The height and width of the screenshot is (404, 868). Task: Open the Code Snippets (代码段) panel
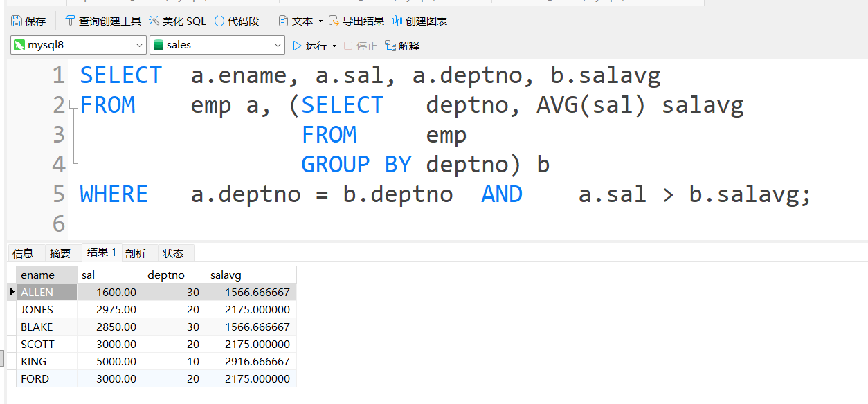tap(237, 21)
